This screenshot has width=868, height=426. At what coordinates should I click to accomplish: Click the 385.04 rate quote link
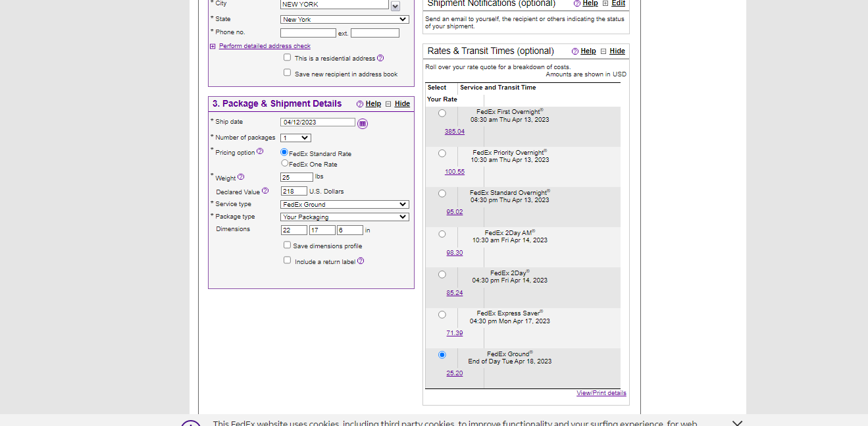tap(454, 132)
